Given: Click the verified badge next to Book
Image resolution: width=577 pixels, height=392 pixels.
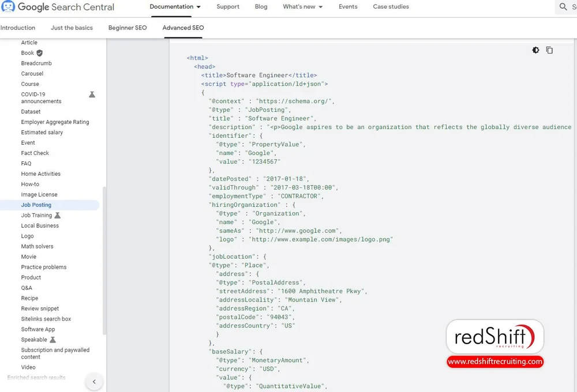Looking at the screenshot, I should point(40,53).
